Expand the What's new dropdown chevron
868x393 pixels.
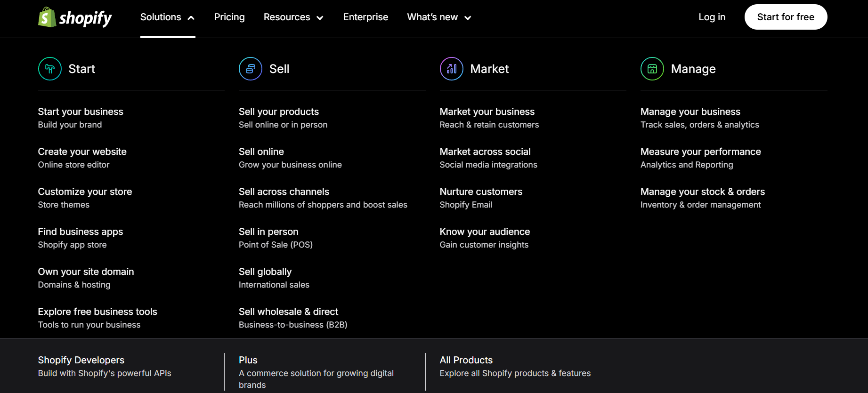pyautogui.click(x=468, y=18)
